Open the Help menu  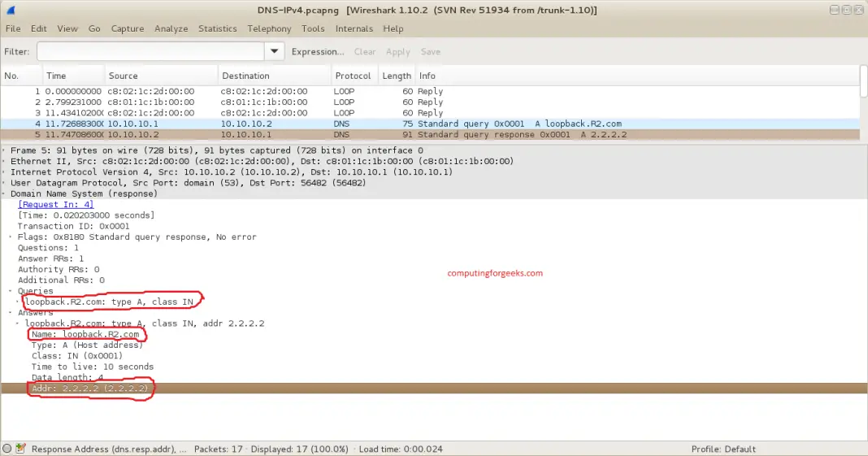tap(393, 28)
